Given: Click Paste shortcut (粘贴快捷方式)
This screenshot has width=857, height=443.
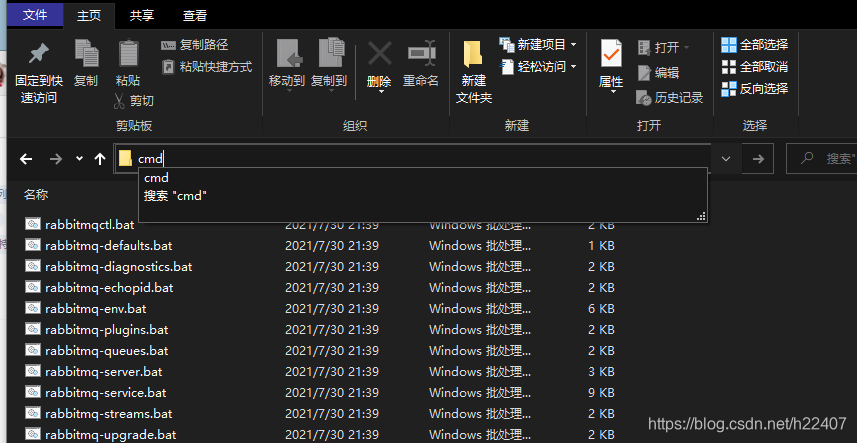Looking at the screenshot, I should [x=208, y=67].
